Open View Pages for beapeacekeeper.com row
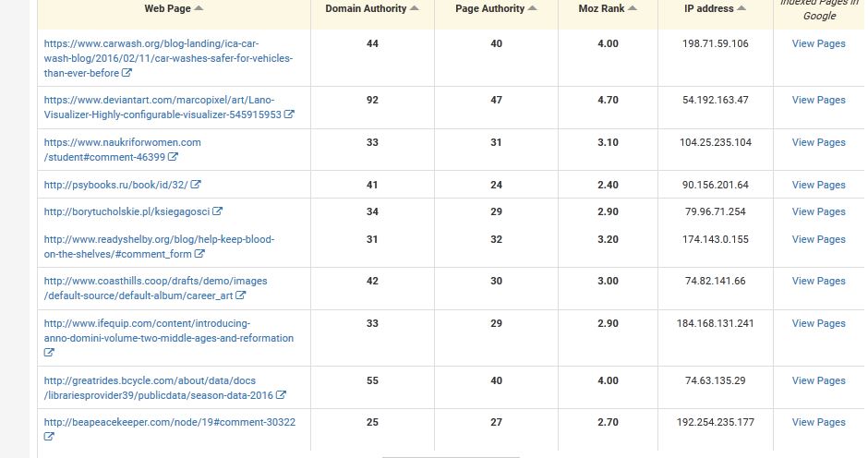Viewport: 868px width, 458px height. click(x=818, y=423)
